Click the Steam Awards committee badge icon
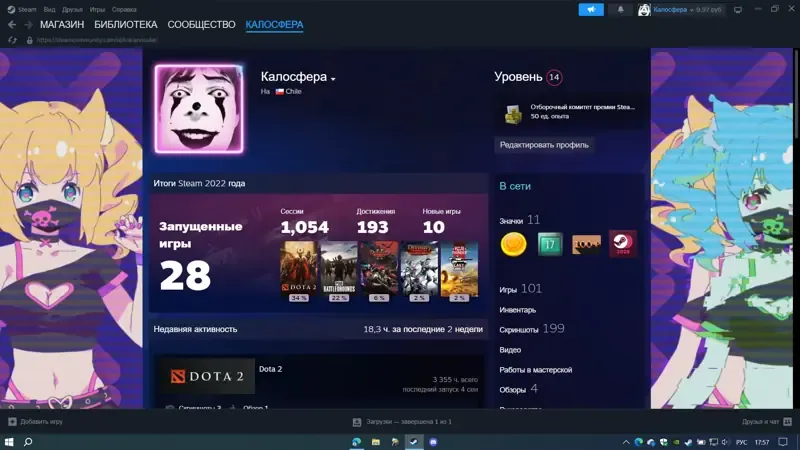Viewport: 800px width, 450px height. 513,113
